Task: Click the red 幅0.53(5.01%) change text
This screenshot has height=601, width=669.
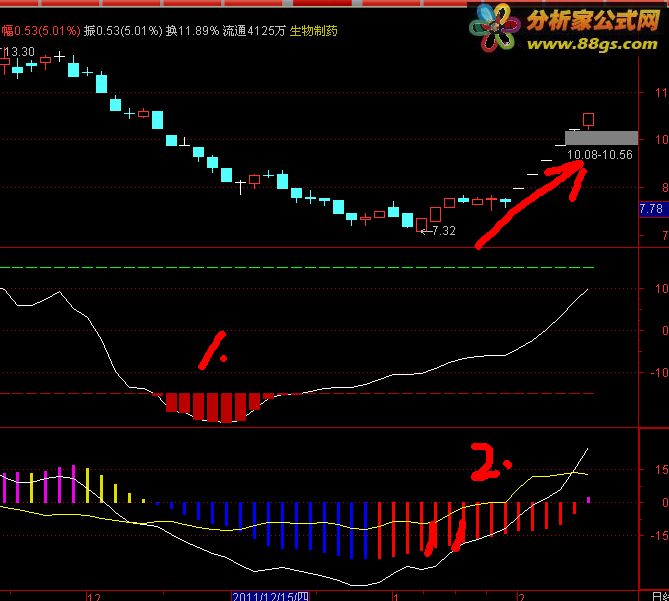Action: 41,31
